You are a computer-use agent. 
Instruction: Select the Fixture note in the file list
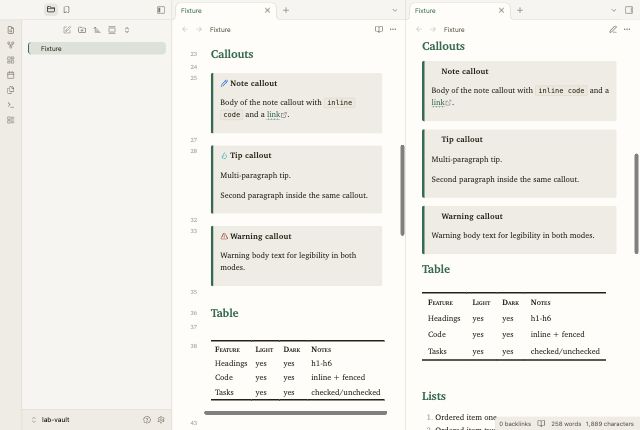(97, 48)
